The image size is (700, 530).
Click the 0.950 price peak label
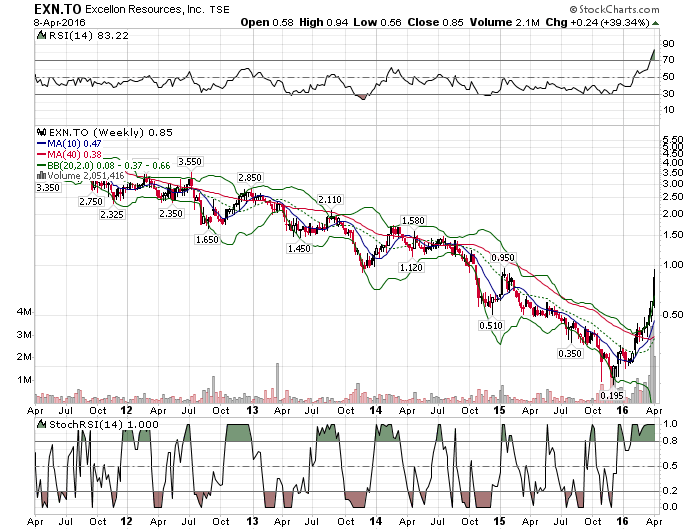pyautogui.click(x=503, y=258)
